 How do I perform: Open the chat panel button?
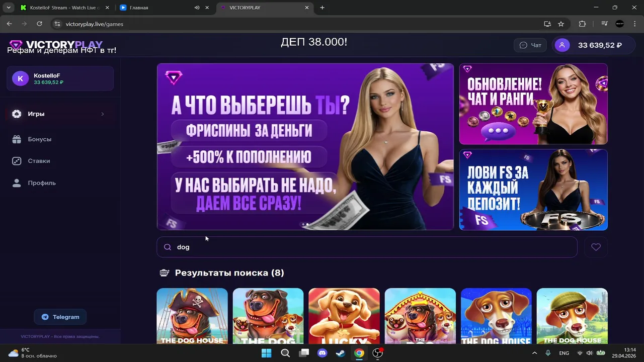pyautogui.click(x=530, y=45)
